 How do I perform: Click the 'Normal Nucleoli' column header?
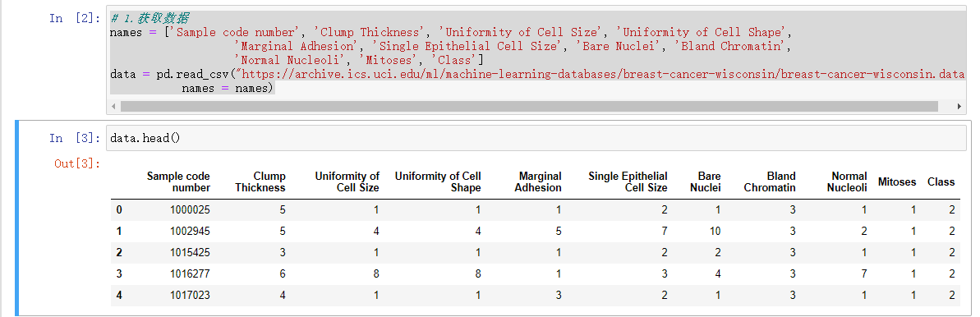pyautogui.click(x=848, y=182)
